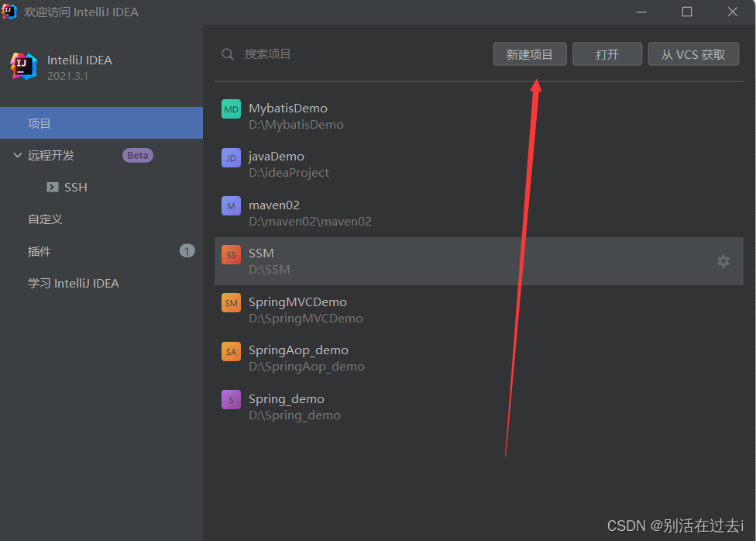Open the 自定义 settings tab
Image resolution: width=756 pixels, height=541 pixels.
tap(45, 219)
